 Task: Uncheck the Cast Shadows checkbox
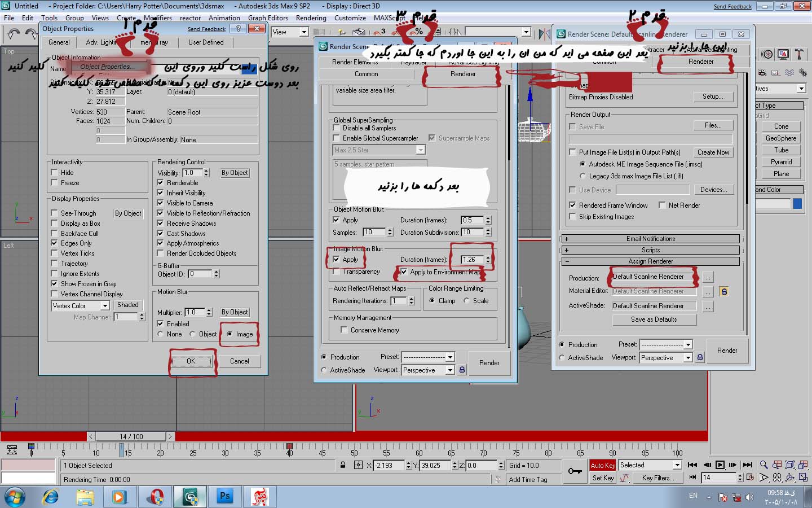(160, 233)
